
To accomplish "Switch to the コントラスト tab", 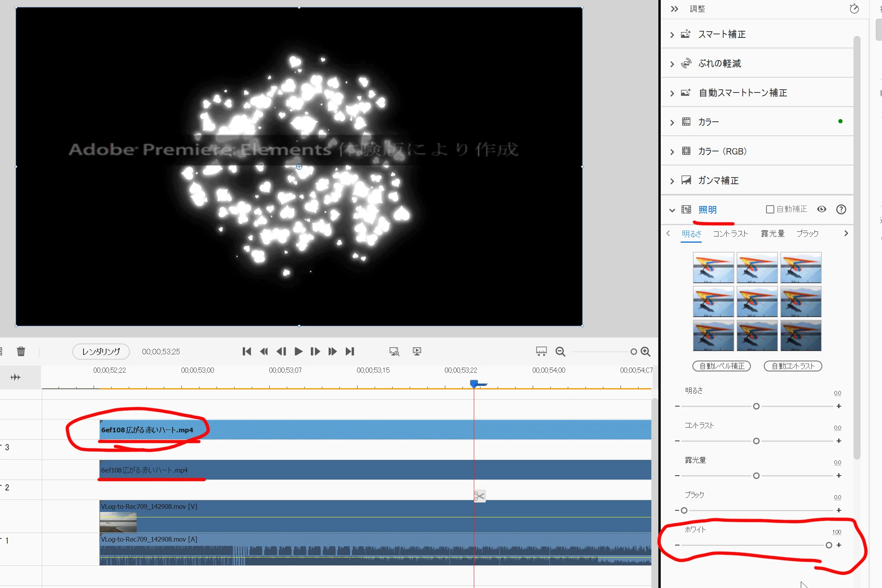I will 730,234.
